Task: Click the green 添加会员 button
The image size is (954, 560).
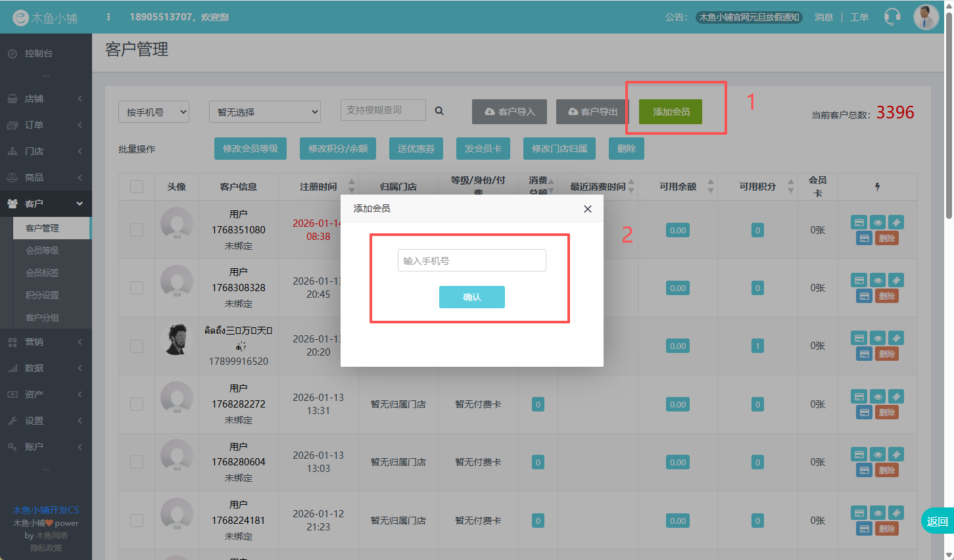Action: [671, 112]
